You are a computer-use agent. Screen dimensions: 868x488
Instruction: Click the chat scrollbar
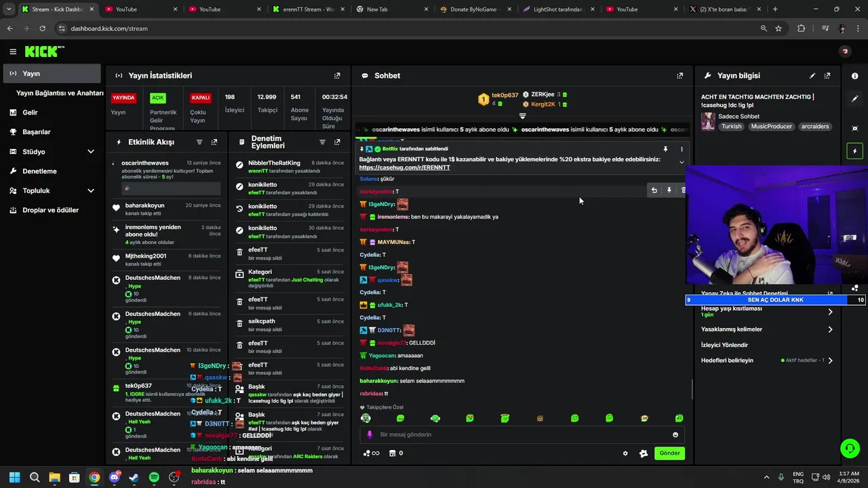coord(692,389)
